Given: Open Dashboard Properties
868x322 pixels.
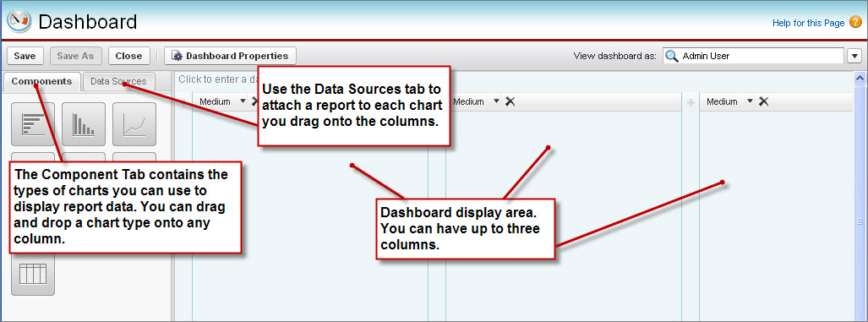Looking at the screenshot, I should [230, 56].
